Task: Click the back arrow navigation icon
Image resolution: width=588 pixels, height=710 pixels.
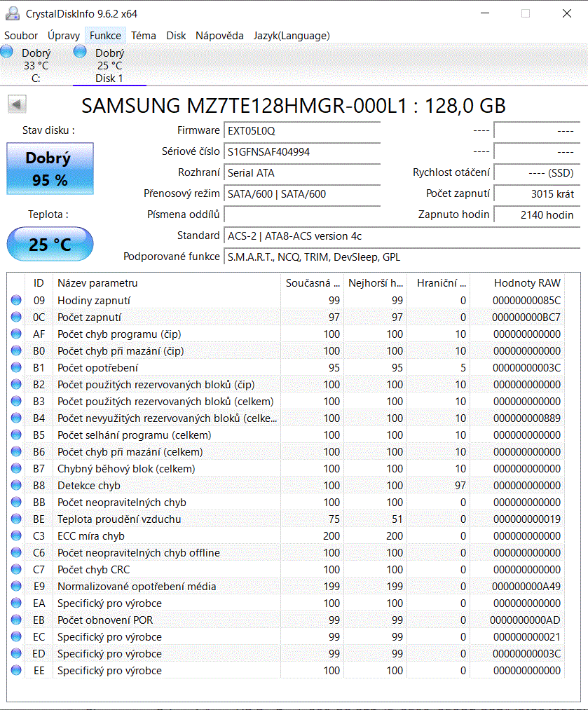Action: pos(17,104)
